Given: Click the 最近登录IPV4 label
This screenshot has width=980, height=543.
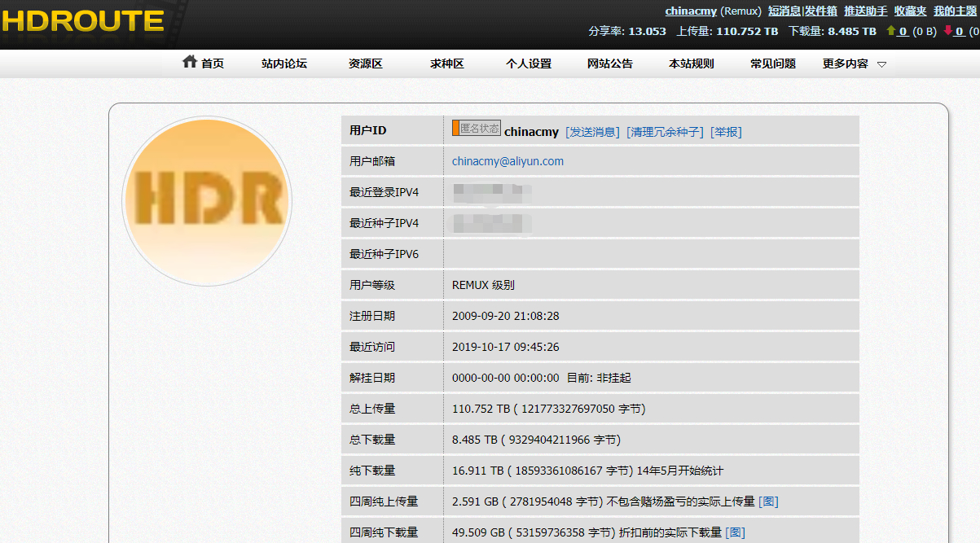Looking at the screenshot, I should (384, 192).
